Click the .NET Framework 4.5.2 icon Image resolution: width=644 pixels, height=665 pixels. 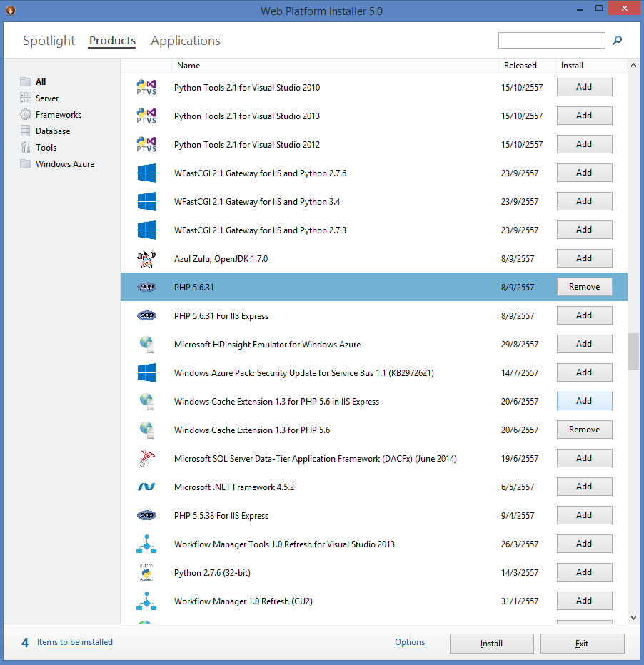146,487
